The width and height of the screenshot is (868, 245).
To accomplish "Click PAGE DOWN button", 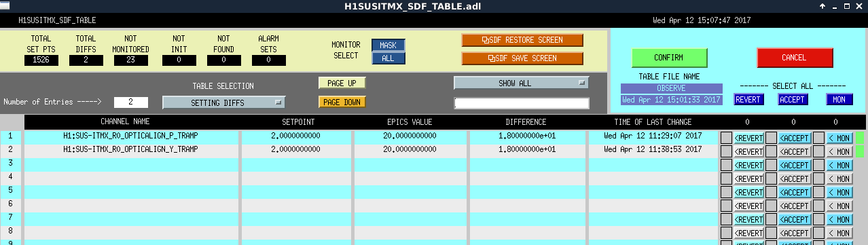I will pyautogui.click(x=342, y=102).
